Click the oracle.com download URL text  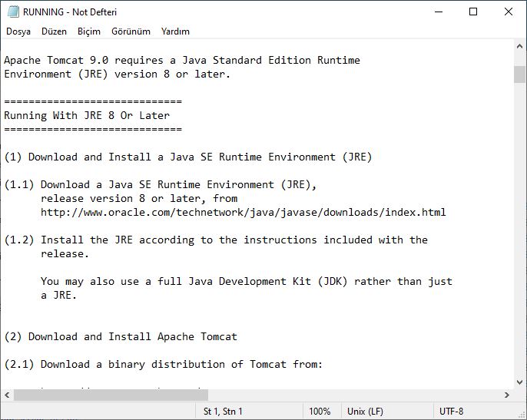[x=243, y=213]
